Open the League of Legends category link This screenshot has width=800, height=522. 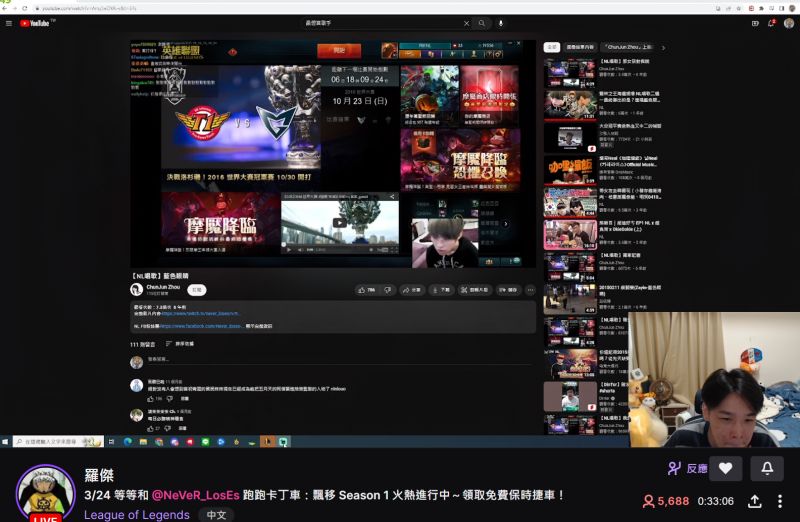pyautogui.click(x=137, y=515)
